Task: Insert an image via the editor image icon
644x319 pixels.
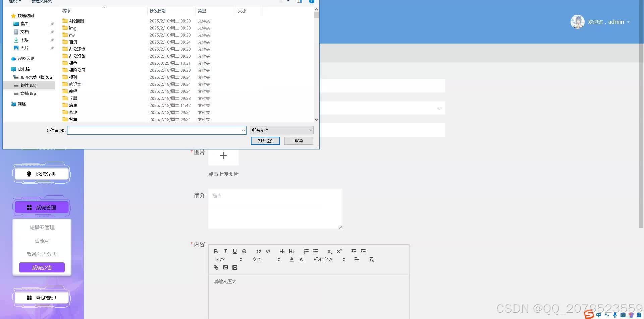Action: click(x=225, y=267)
